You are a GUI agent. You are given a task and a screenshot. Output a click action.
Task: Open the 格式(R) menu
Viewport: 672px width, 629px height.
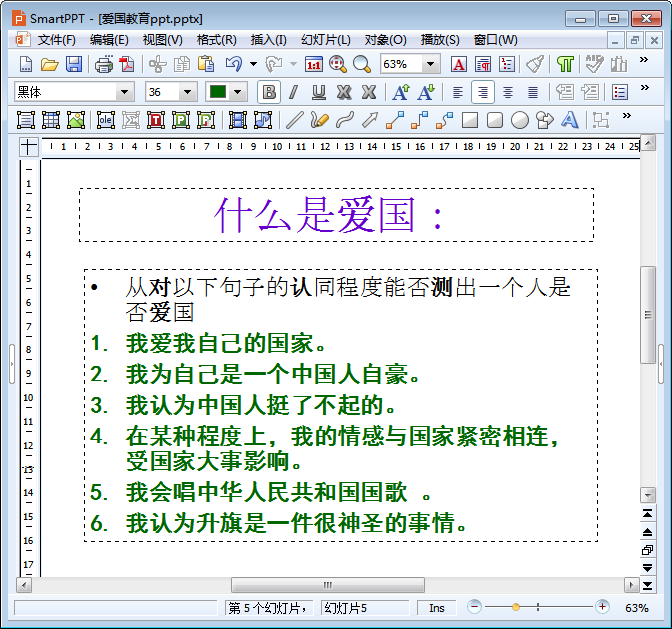click(x=216, y=40)
